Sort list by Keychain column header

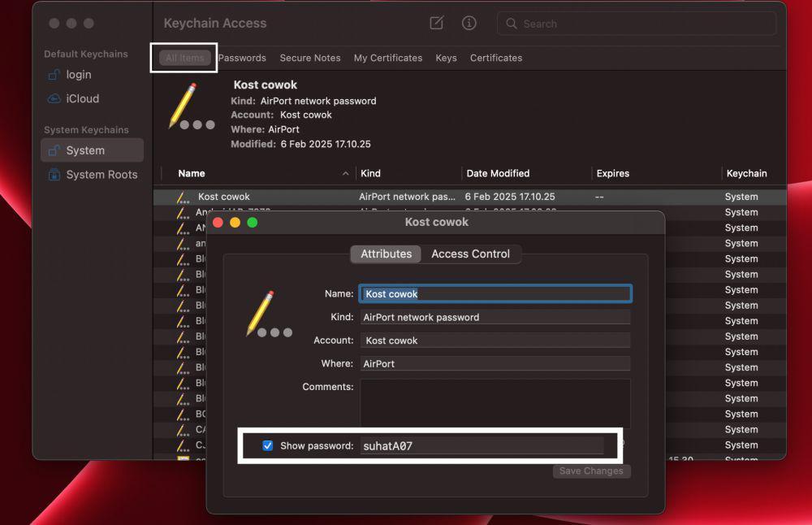tap(754, 174)
